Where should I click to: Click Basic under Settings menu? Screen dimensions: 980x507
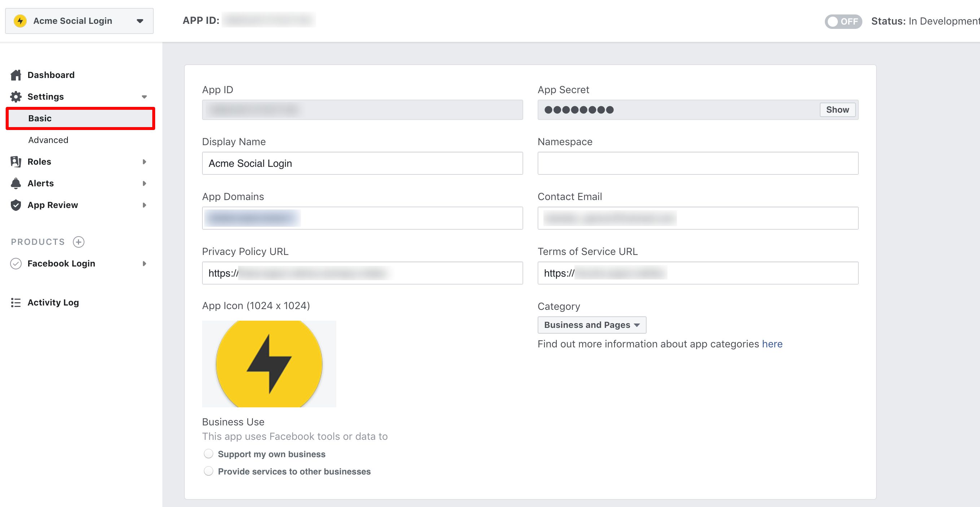pyautogui.click(x=40, y=118)
